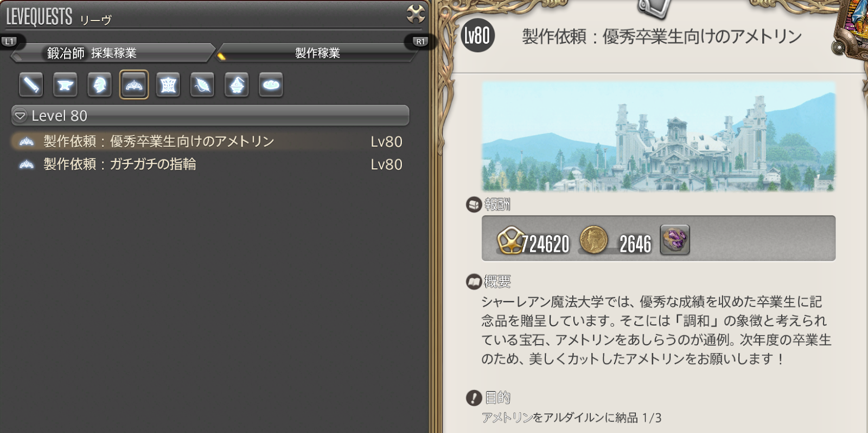Click the purple gem reward item icon

(675, 239)
